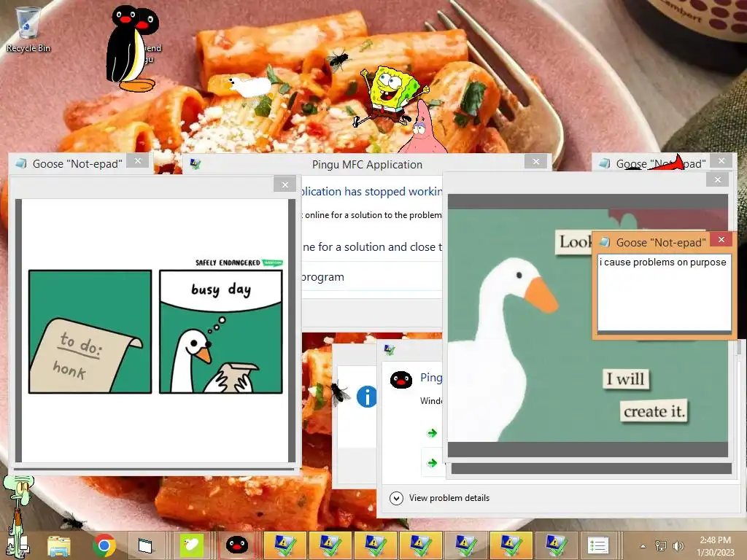
Task: Click the Pingu MFC Application title bar icon
Action: (x=195, y=164)
